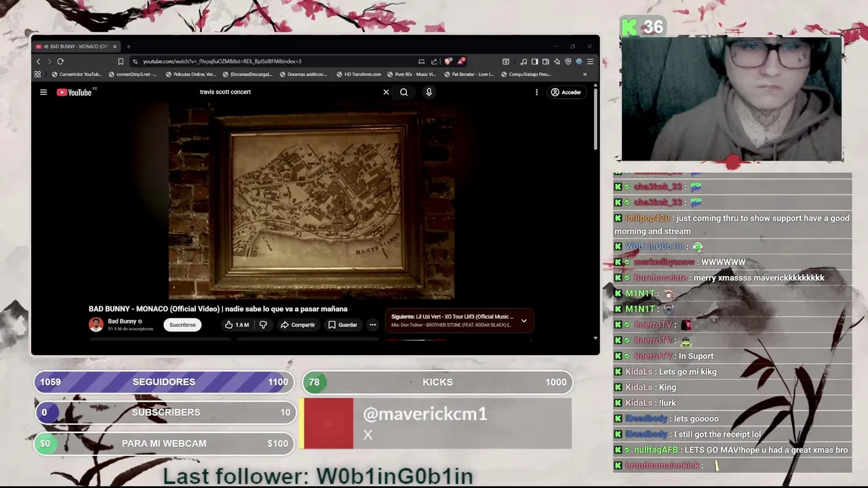868x488 pixels.
Task: Open YouTube settings three-dot menu
Action: pyautogui.click(x=536, y=92)
